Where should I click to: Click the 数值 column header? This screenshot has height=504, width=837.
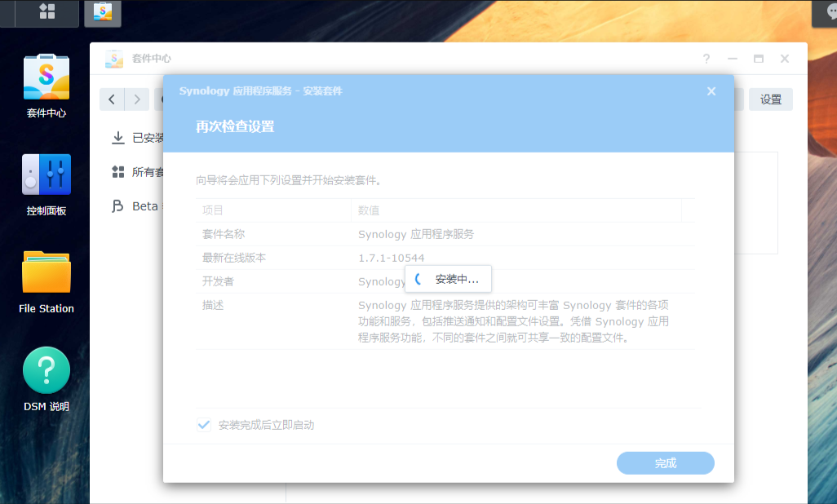pos(369,210)
